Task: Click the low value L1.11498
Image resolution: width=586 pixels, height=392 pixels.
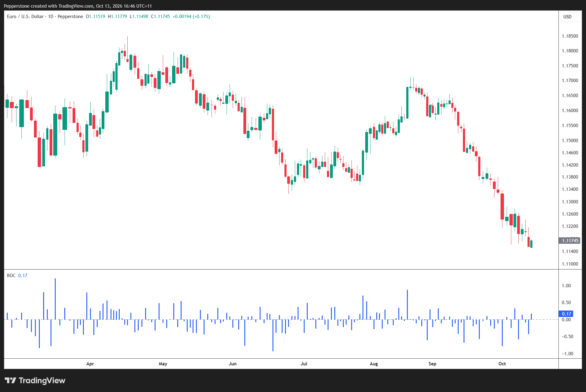Action: (139, 17)
